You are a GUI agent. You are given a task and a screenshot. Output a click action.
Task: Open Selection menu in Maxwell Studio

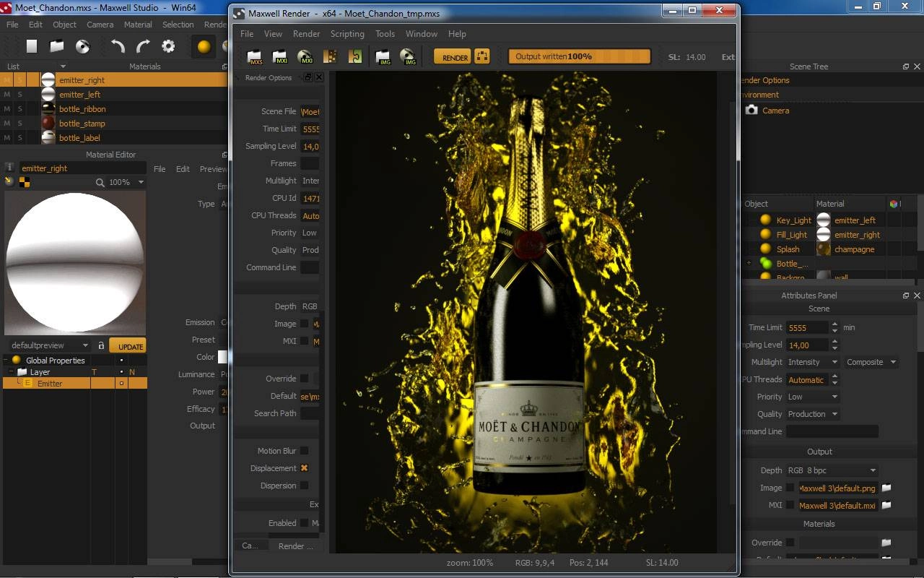tap(178, 25)
